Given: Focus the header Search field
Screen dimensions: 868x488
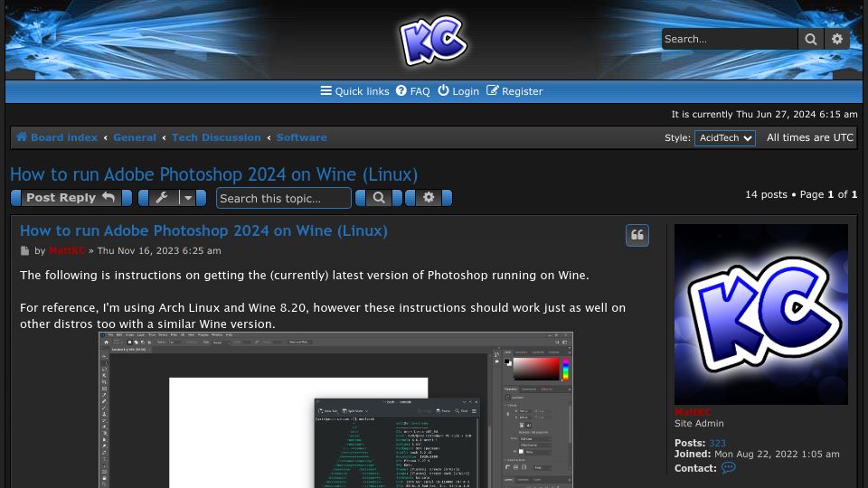Looking at the screenshot, I should pos(730,39).
